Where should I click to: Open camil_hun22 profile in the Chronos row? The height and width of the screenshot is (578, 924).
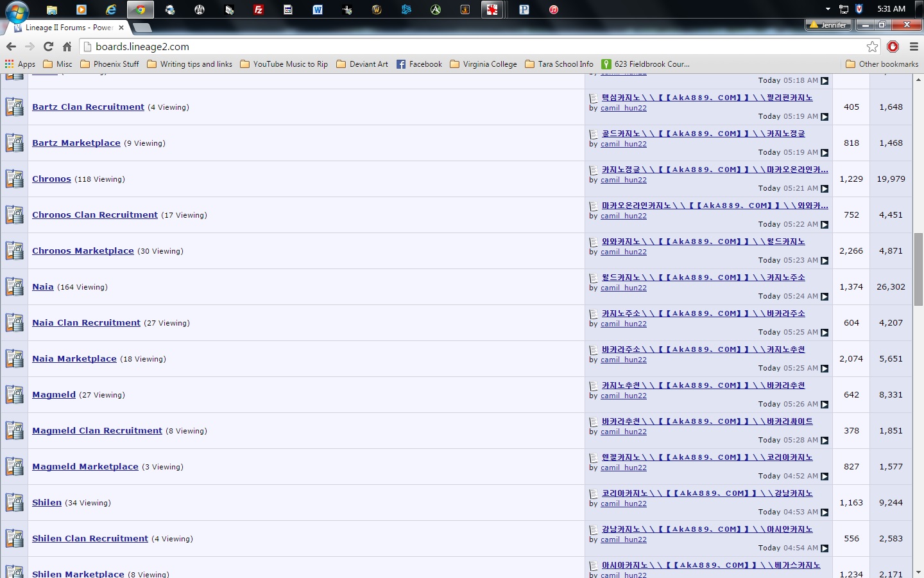click(624, 180)
